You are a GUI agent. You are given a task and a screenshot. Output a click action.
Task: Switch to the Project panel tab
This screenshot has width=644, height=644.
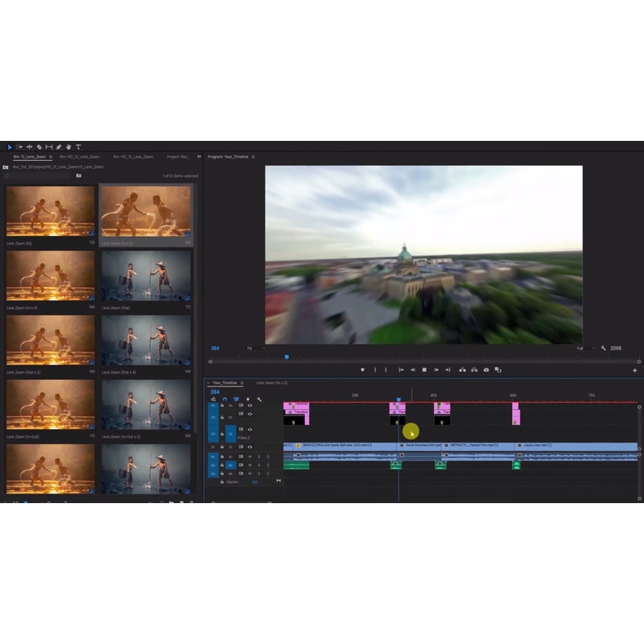[178, 157]
